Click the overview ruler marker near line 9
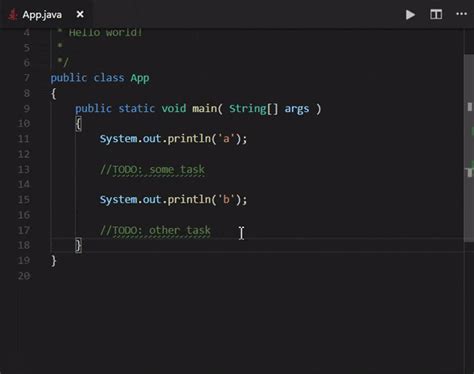 (x=470, y=107)
